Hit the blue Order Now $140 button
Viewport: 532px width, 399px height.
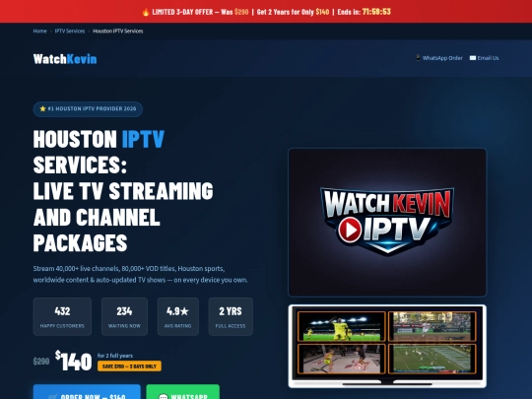(x=87, y=392)
